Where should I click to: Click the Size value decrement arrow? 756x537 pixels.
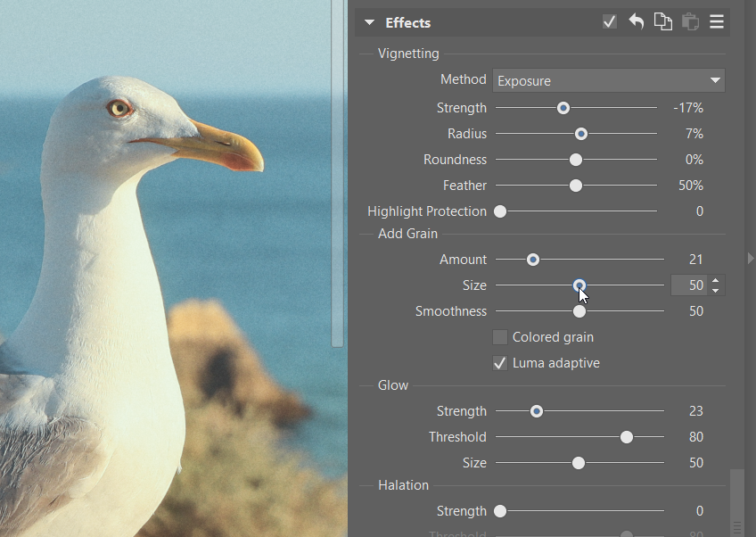click(x=716, y=291)
